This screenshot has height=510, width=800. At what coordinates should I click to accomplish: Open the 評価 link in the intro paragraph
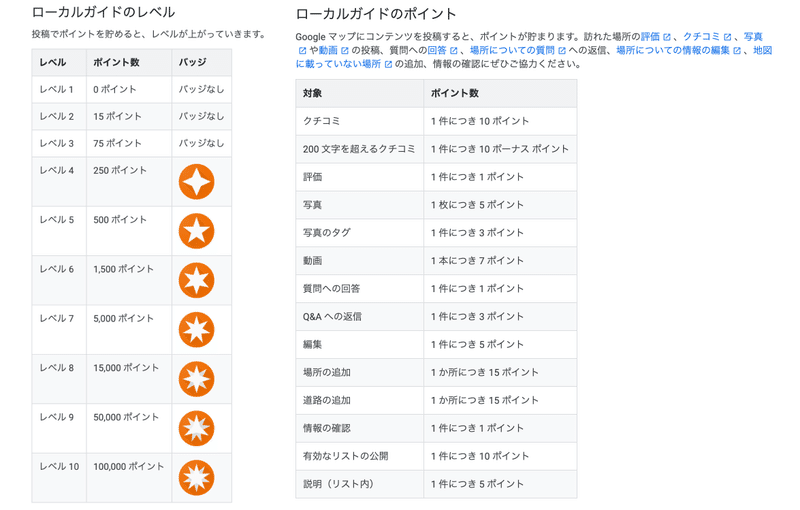coord(651,37)
